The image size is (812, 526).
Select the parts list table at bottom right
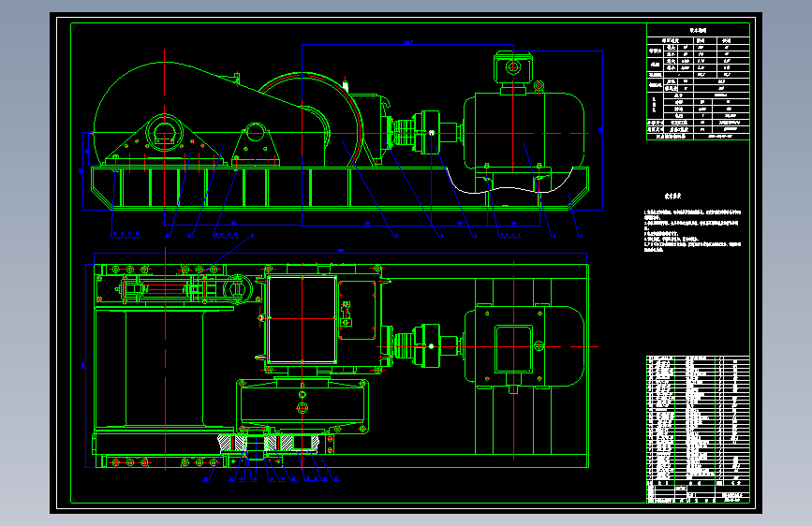(x=698, y=418)
